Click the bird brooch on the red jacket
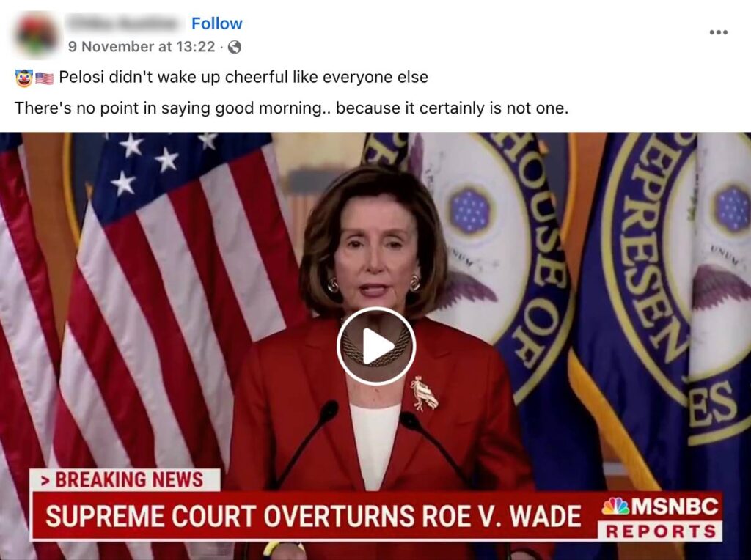 tap(424, 394)
